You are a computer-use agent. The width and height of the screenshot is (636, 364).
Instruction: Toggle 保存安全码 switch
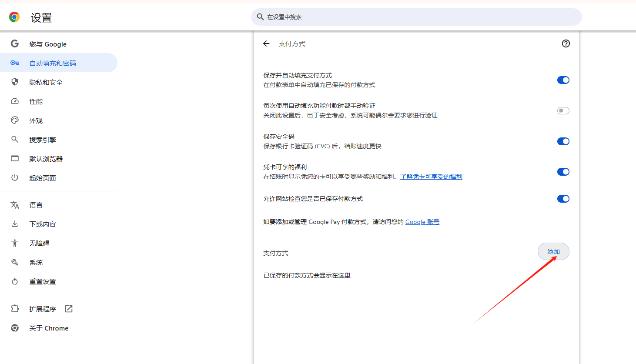point(563,141)
